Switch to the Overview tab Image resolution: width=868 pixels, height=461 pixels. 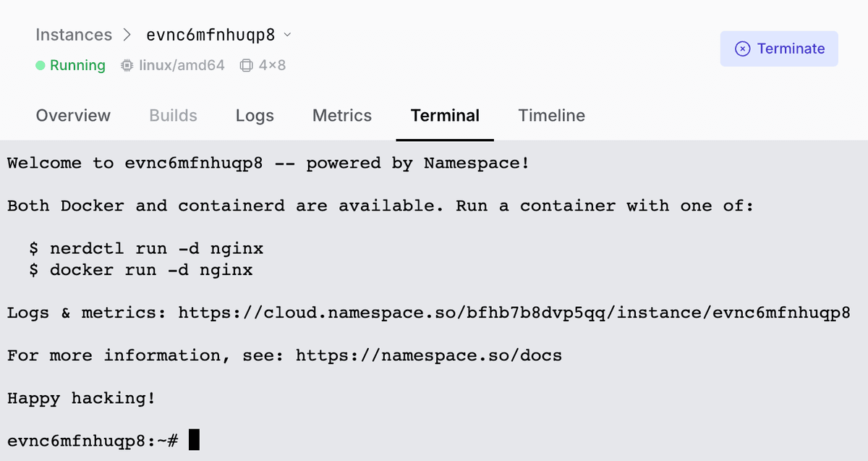pyautogui.click(x=73, y=116)
